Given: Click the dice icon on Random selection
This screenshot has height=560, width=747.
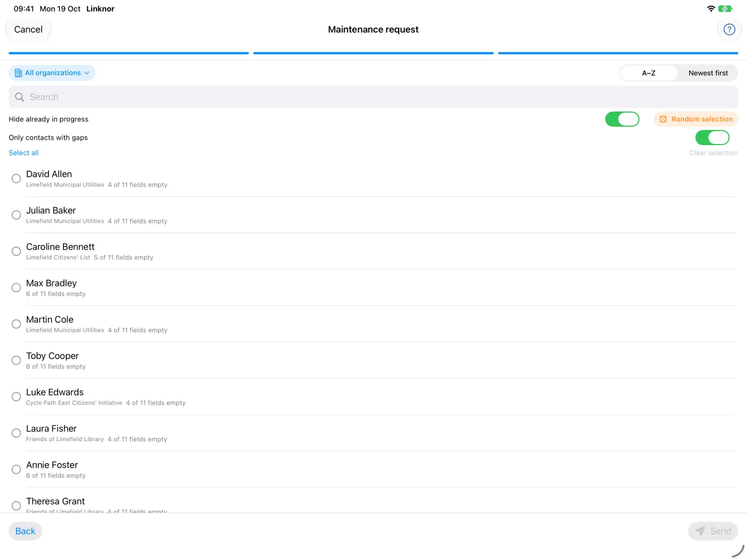Looking at the screenshot, I should (x=663, y=119).
